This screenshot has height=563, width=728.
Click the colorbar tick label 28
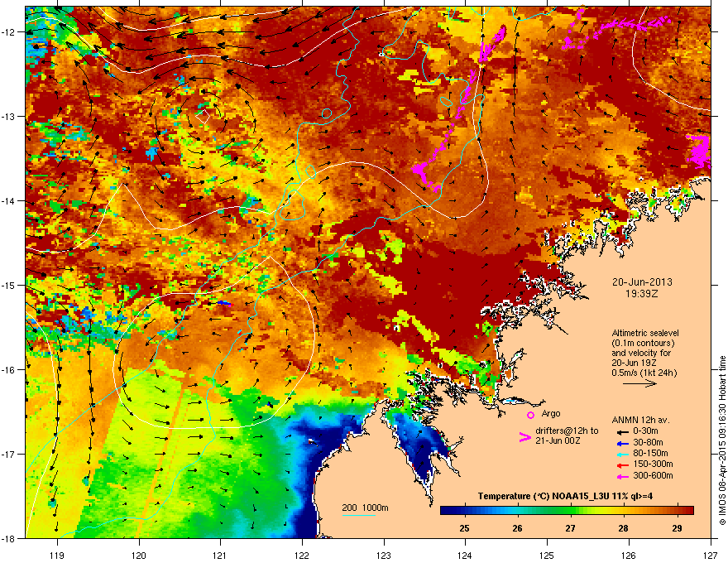tap(624, 528)
